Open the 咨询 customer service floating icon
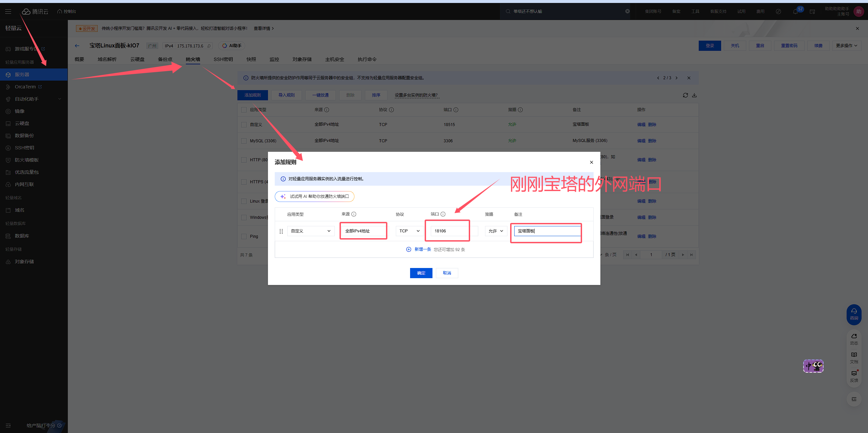Image resolution: width=868 pixels, height=433 pixels. click(854, 314)
